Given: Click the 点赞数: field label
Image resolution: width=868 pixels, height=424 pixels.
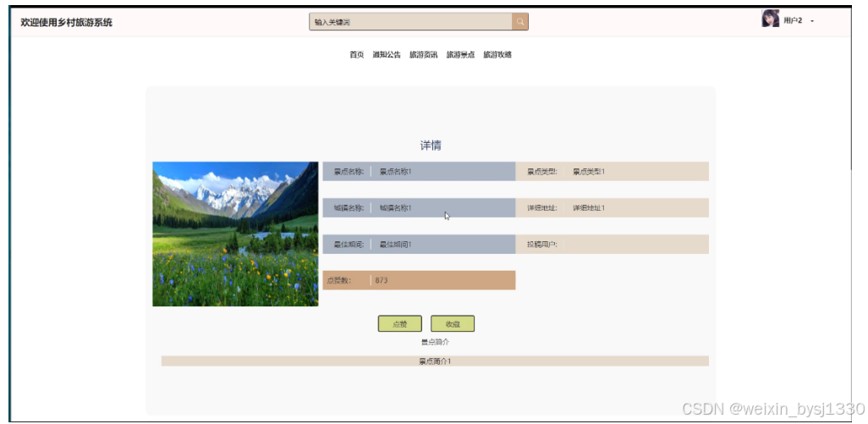Looking at the screenshot, I should coord(338,280).
